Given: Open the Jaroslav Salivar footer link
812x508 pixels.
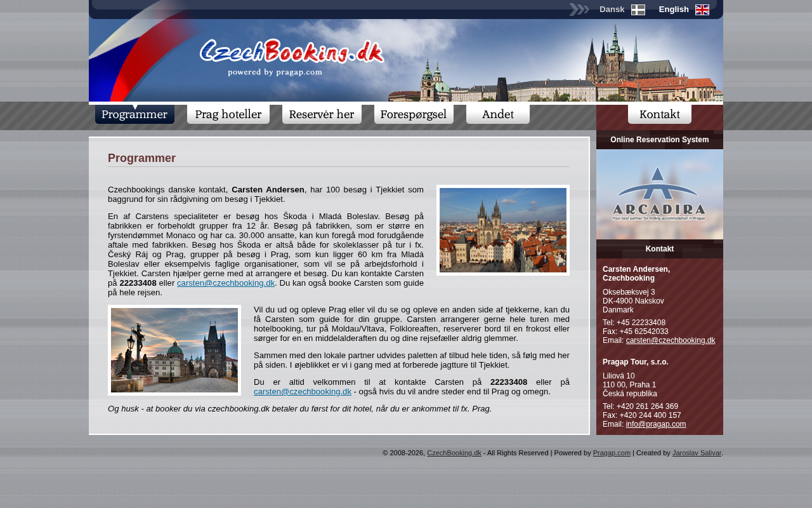Looking at the screenshot, I should (697, 453).
